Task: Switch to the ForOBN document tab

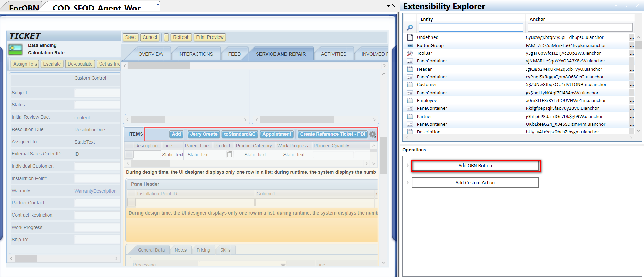Action: (x=24, y=7)
